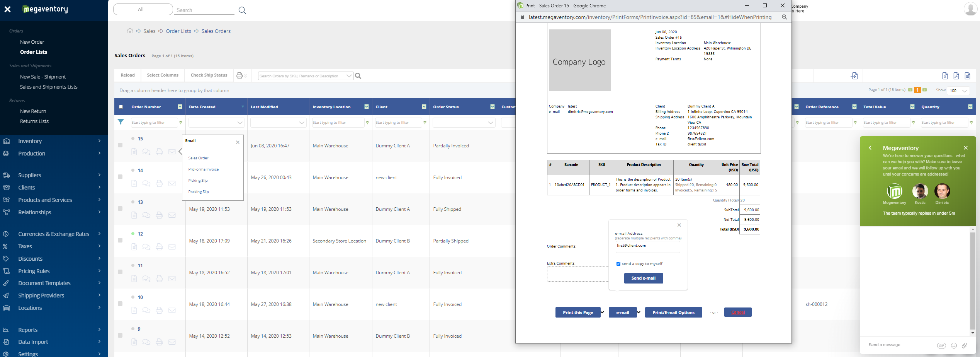Click the Send e-mail button
This screenshot has height=357, width=980.
[643, 278]
